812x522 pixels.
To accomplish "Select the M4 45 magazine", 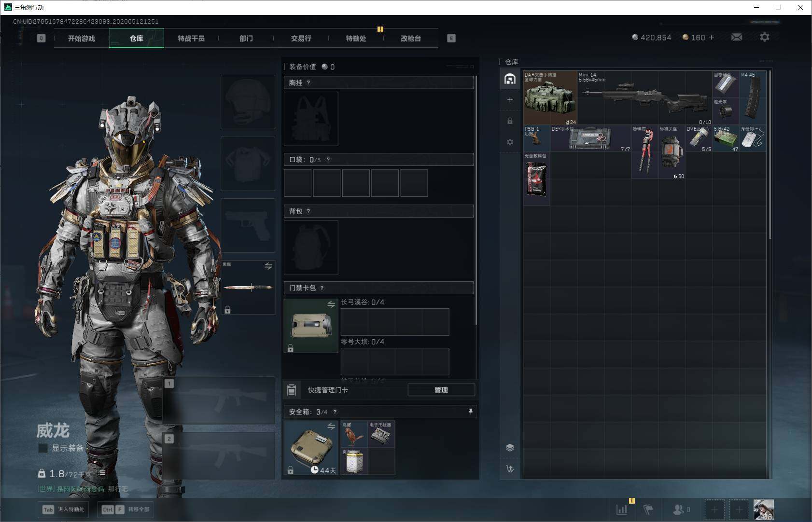I will click(753, 98).
